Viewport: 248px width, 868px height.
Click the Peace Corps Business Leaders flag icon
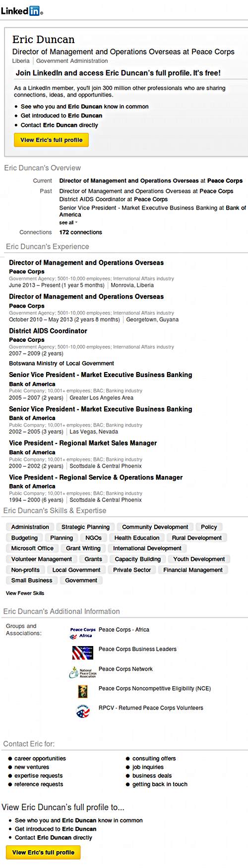click(x=82, y=652)
